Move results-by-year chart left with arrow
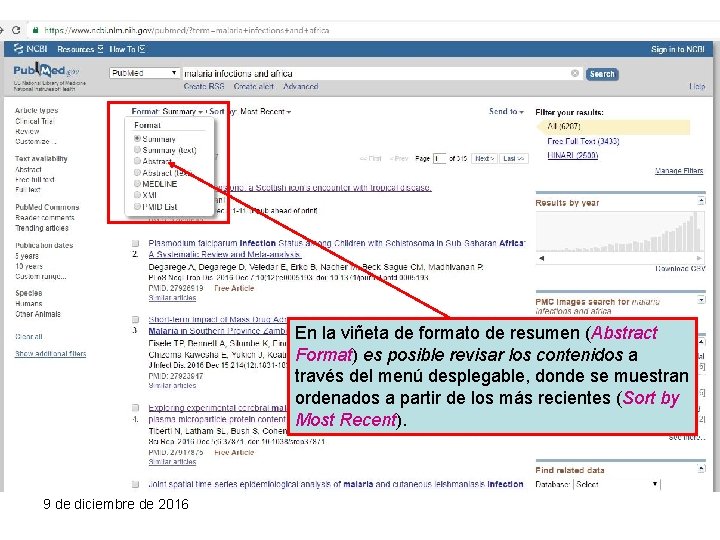 542,259
